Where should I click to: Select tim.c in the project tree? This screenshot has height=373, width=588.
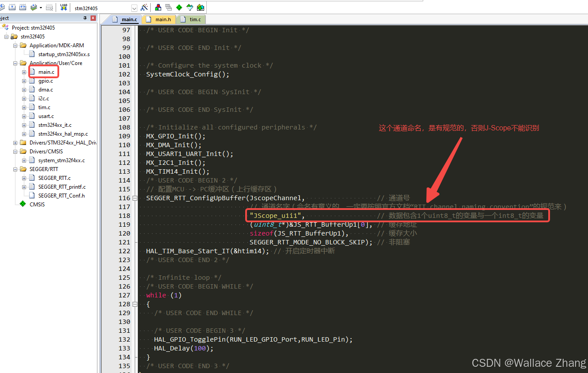pyautogui.click(x=44, y=107)
